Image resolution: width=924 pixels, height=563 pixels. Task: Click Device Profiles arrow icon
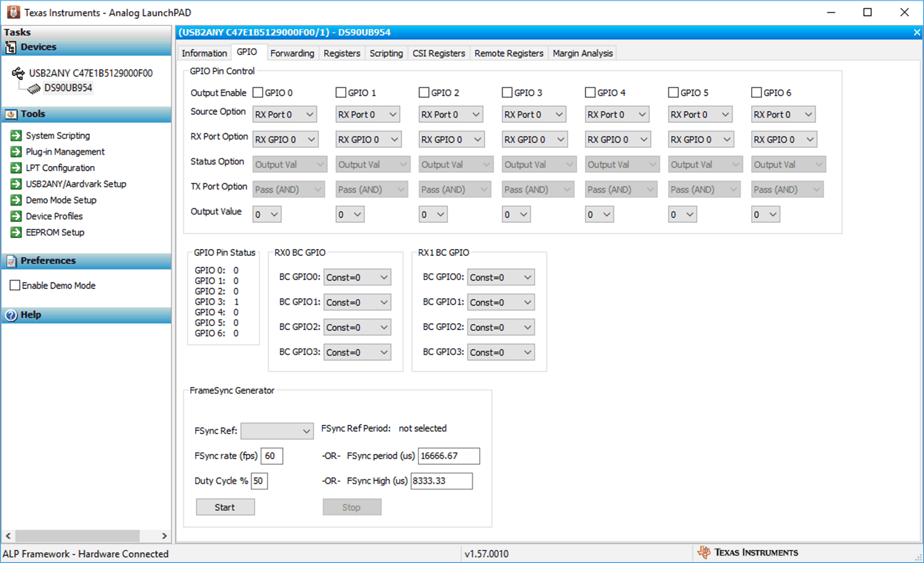point(16,216)
